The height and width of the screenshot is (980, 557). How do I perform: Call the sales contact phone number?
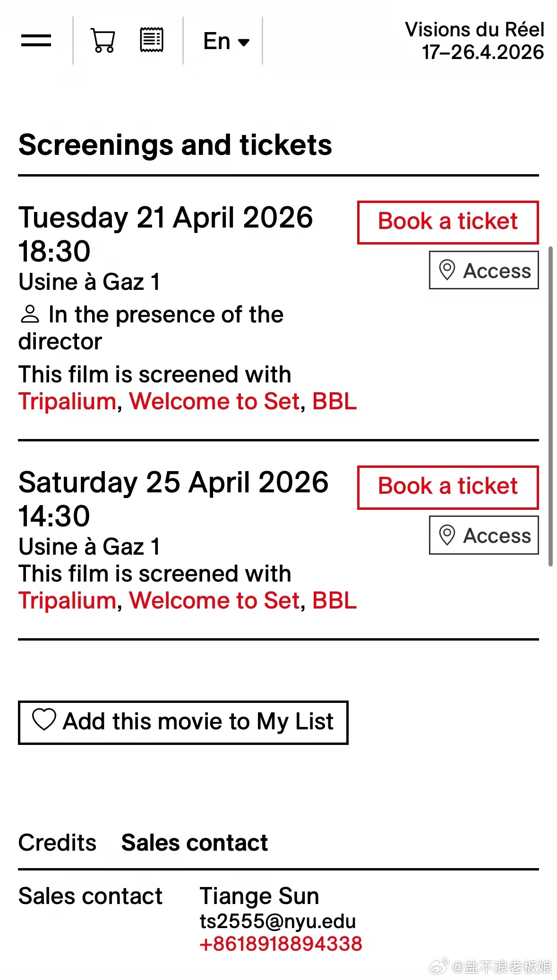[x=281, y=944]
